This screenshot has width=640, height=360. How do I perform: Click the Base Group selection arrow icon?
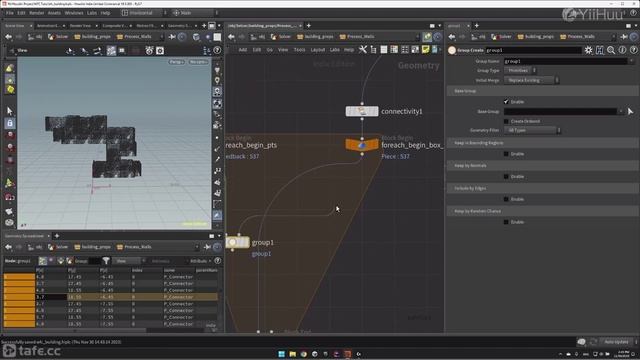(630, 111)
